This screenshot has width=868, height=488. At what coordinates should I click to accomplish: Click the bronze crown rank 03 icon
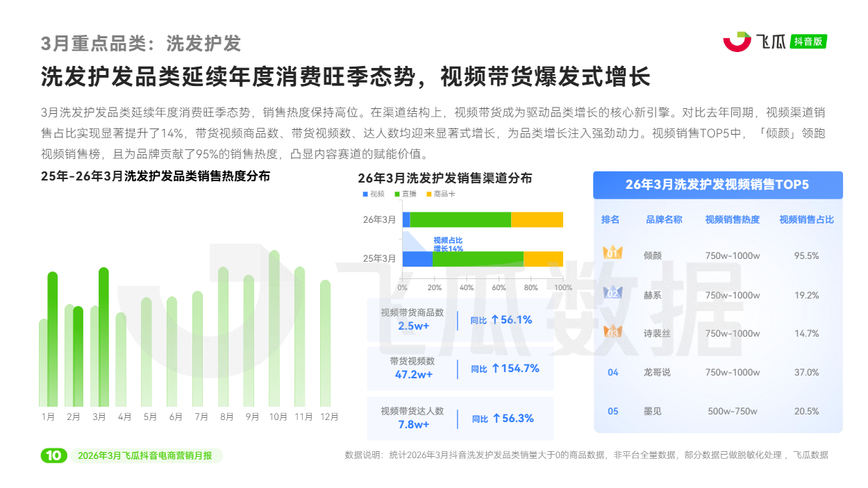pyautogui.click(x=612, y=333)
